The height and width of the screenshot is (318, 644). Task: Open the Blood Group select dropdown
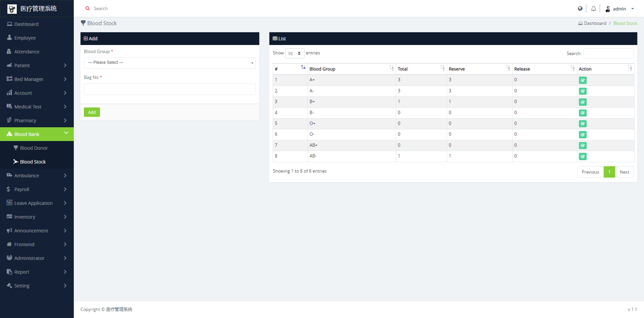pos(170,63)
